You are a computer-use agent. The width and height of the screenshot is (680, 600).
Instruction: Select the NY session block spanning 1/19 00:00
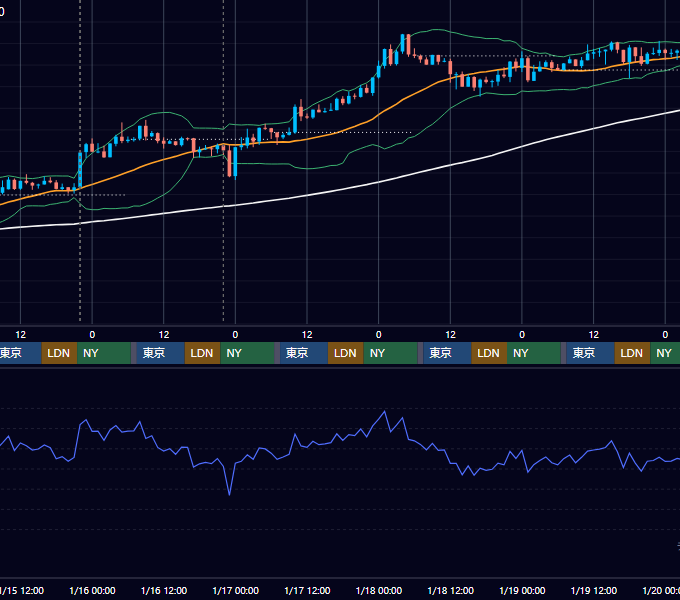click(x=534, y=353)
